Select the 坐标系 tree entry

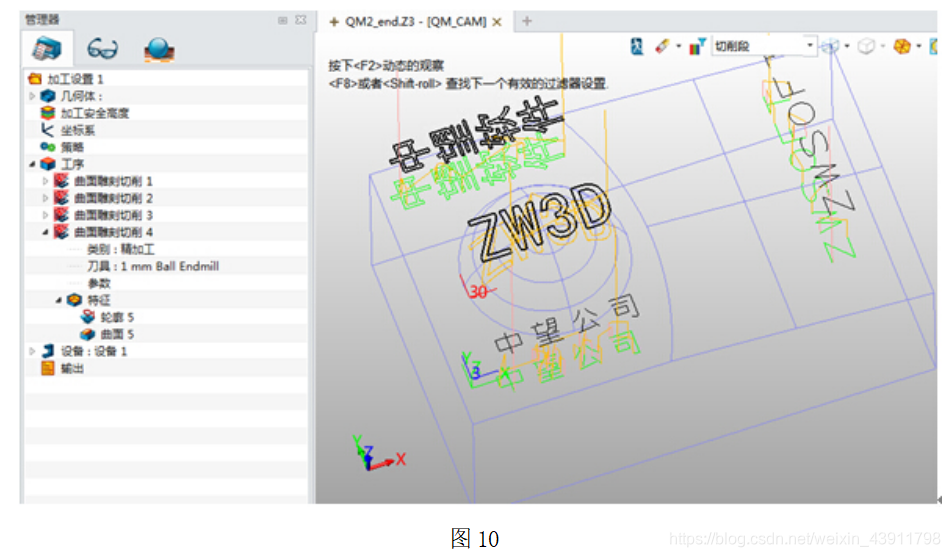(78, 130)
